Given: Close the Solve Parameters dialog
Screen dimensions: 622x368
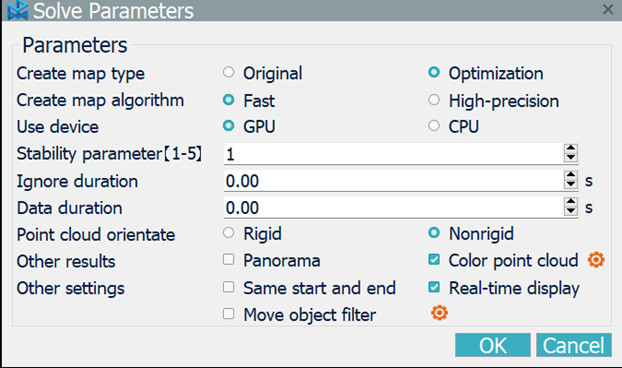Looking at the screenshot, I should pos(608,9).
